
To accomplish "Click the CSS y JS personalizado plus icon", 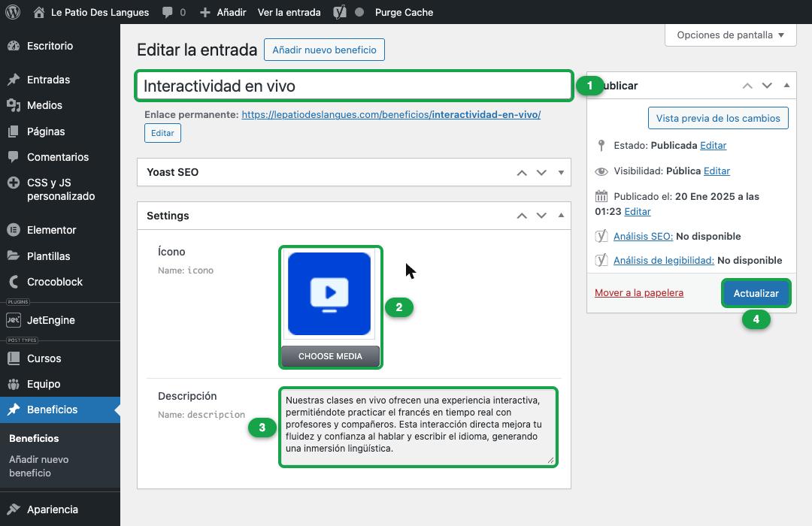I will pyautogui.click(x=14, y=183).
